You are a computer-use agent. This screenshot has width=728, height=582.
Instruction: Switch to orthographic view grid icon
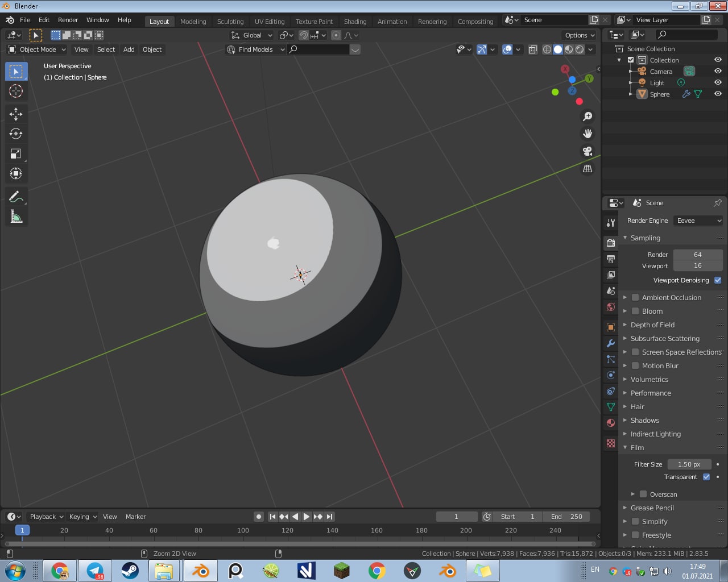click(x=588, y=169)
